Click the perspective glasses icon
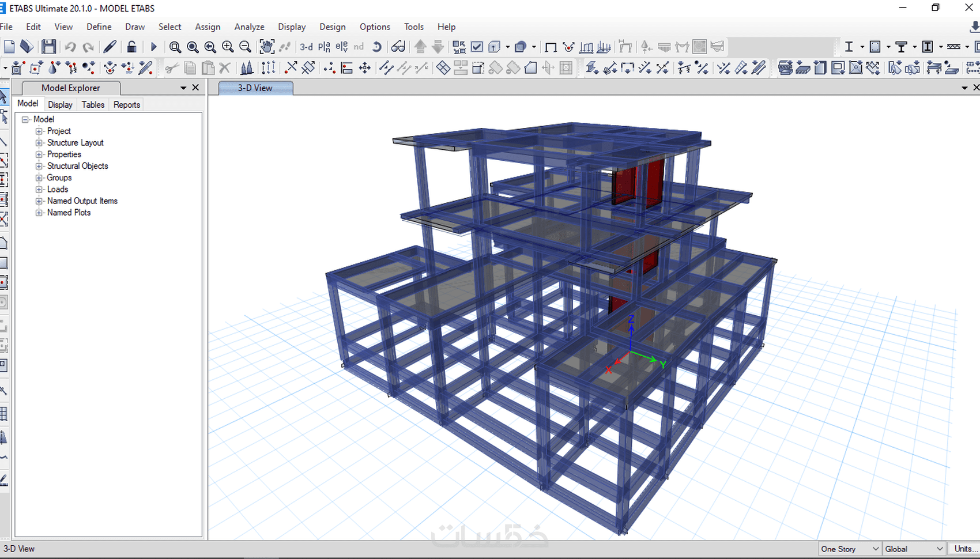980x559 pixels. coord(398,47)
